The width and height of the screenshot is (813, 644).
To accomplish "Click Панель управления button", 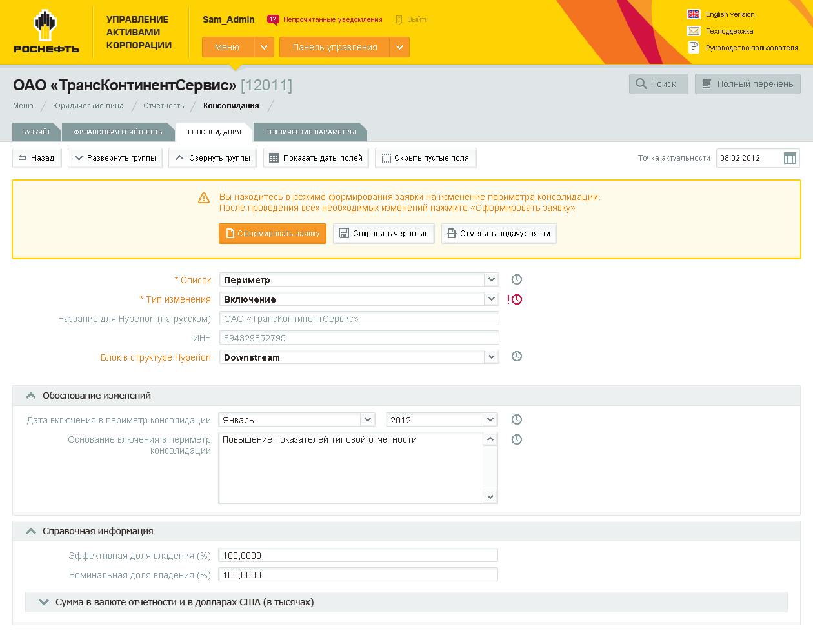I will (x=334, y=47).
